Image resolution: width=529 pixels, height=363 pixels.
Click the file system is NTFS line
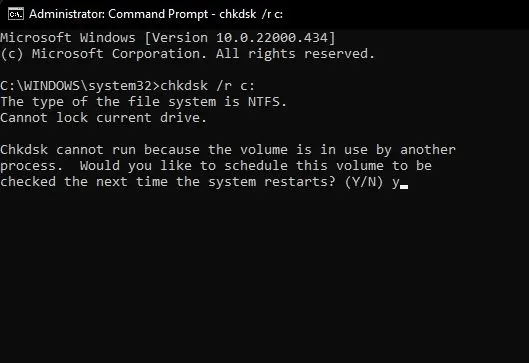point(143,102)
